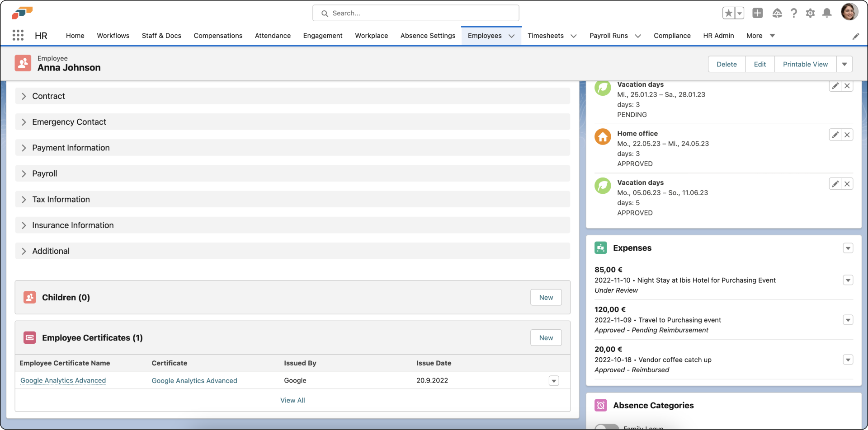View notifications via the bell icon

pyautogui.click(x=827, y=13)
